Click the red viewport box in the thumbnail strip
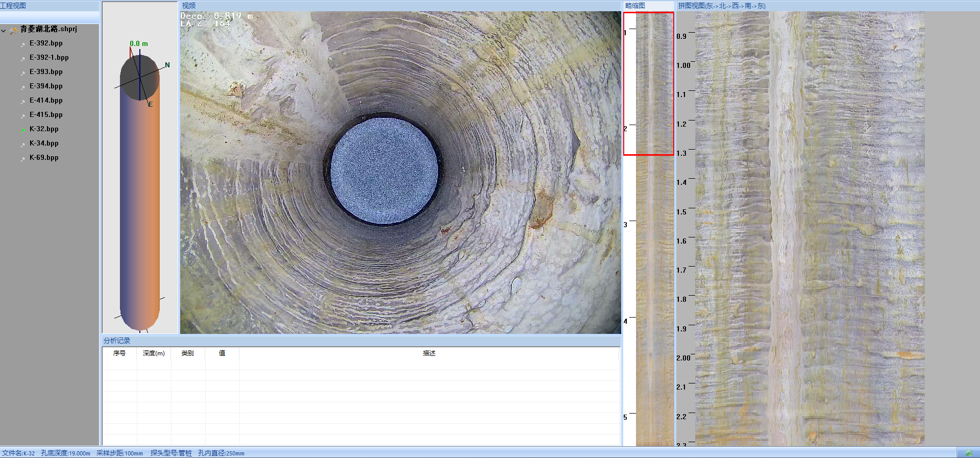 click(x=649, y=83)
